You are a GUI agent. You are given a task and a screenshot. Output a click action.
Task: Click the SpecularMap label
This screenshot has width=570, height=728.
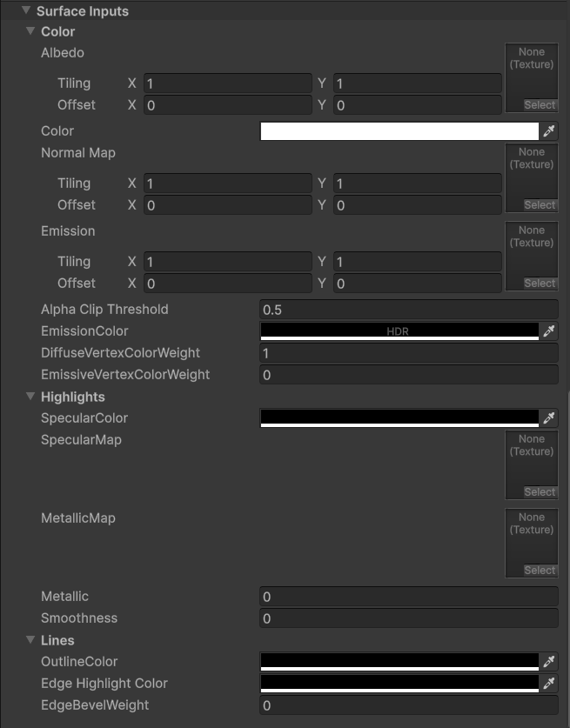tap(81, 440)
